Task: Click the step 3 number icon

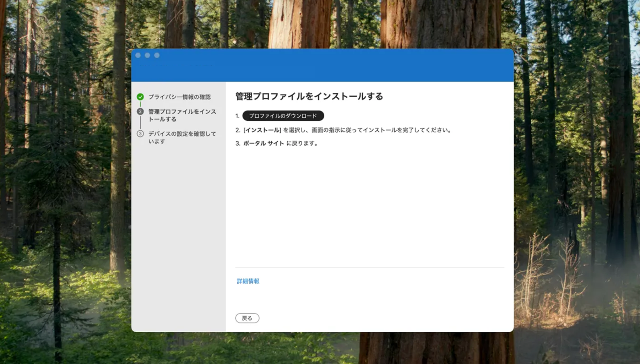Action: 140,134
